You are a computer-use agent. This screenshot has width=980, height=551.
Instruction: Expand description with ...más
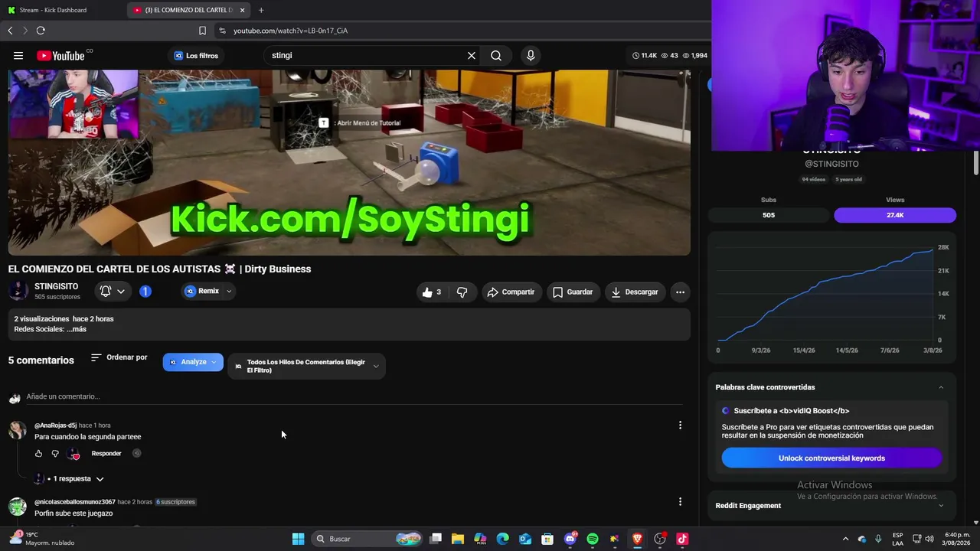(77, 329)
